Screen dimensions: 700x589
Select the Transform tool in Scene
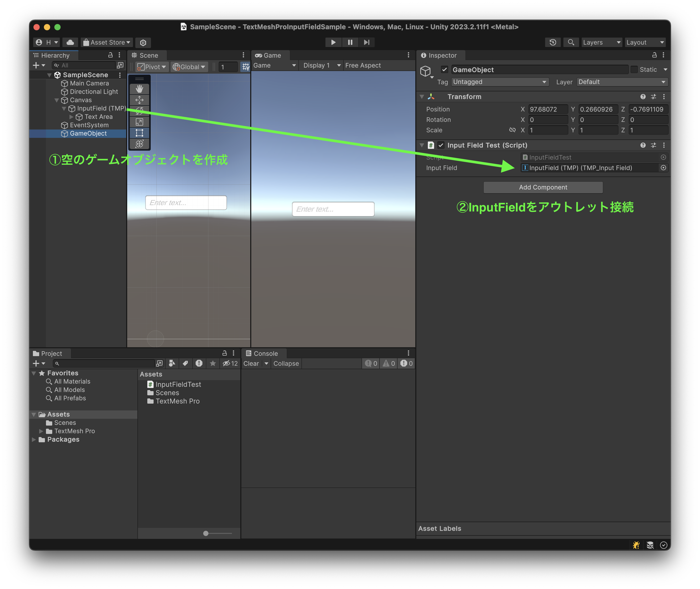tap(139, 144)
